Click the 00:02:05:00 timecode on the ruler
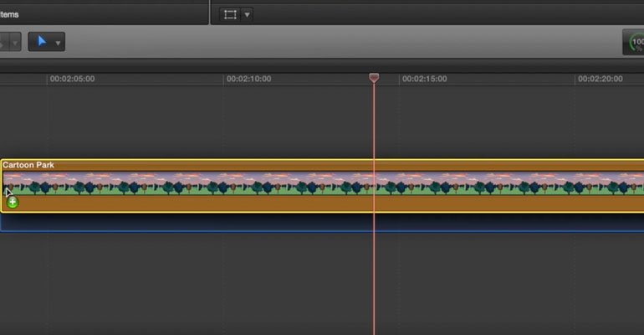 coord(72,79)
